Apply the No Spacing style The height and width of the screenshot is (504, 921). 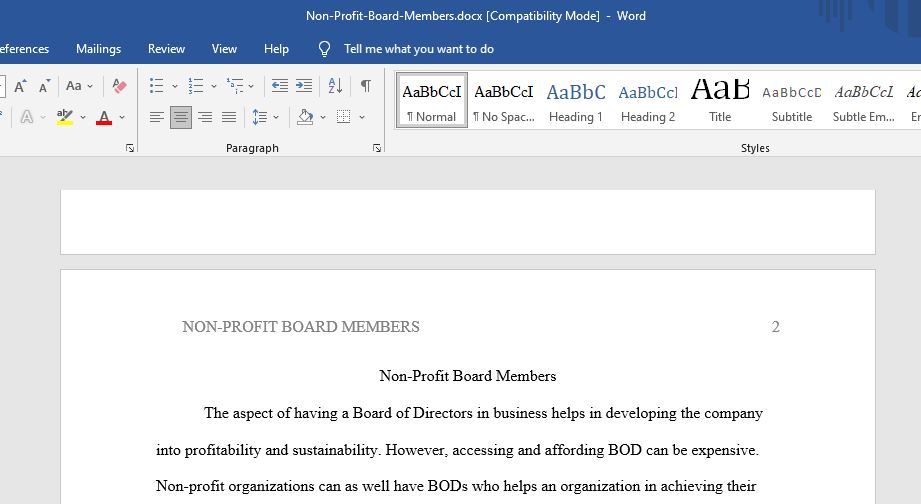[x=504, y=100]
